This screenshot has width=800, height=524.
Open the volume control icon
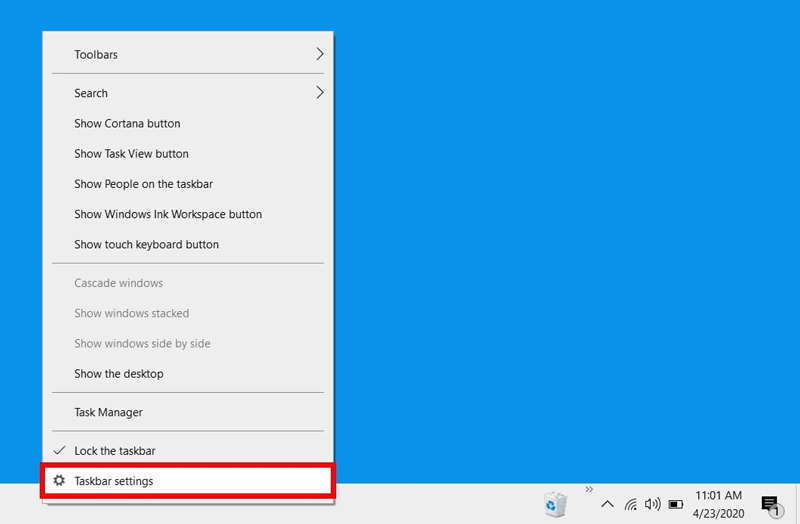click(653, 504)
